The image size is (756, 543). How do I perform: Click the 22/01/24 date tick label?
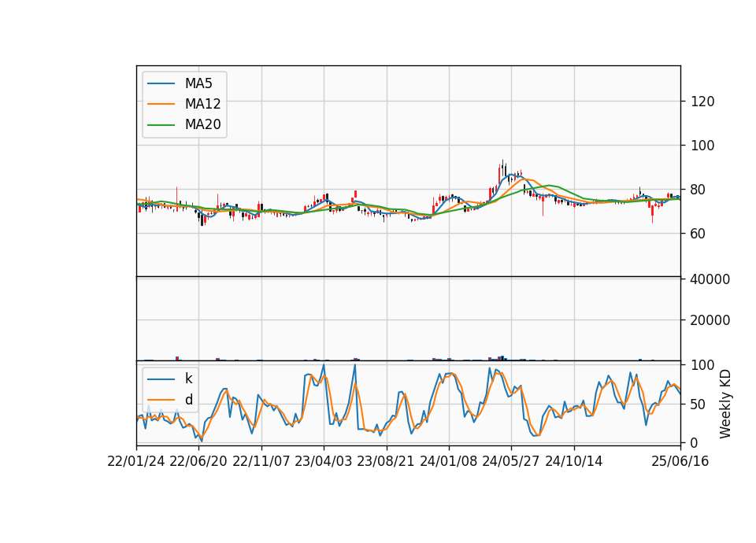pyautogui.click(x=136, y=461)
